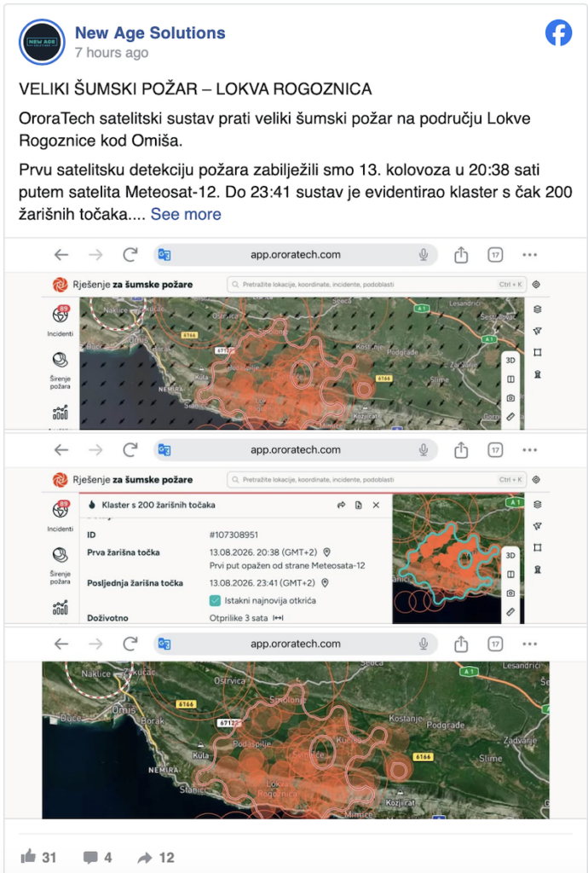Click tower icon in first screenshot's right toolbar
Screen dimensions: 588x873
point(538,374)
